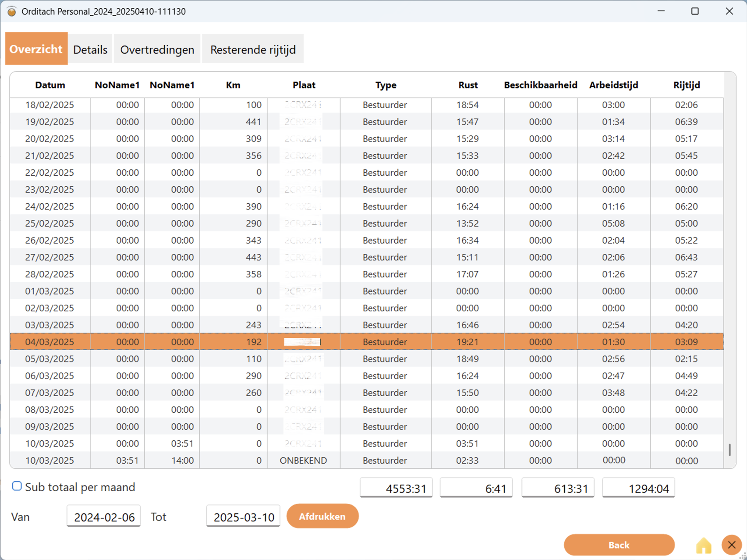The height and width of the screenshot is (560, 747).
Task: Minimize the Orditach window
Action: [661, 11]
